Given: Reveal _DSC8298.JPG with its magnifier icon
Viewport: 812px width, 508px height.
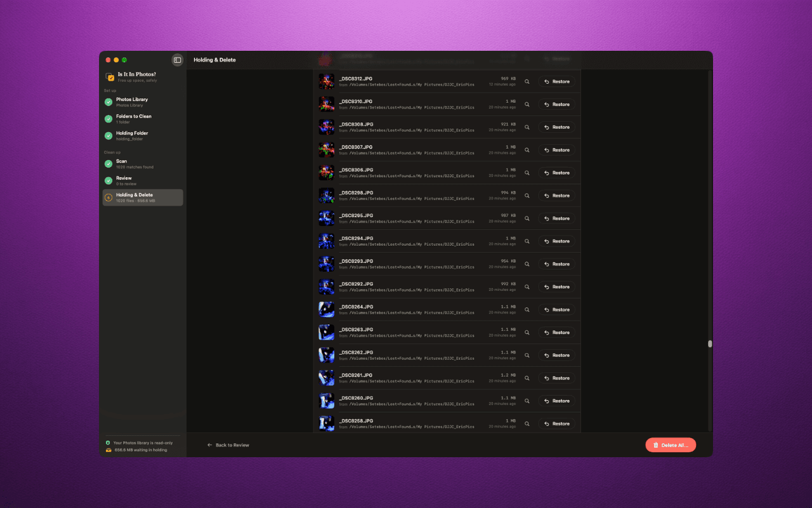Looking at the screenshot, I should coord(527,196).
